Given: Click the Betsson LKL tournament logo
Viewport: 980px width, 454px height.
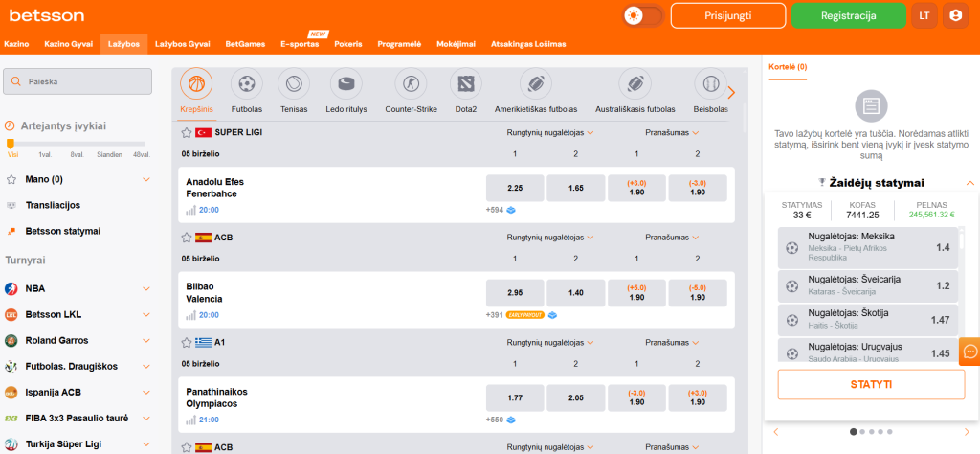Looking at the screenshot, I should tap(11, 314).
